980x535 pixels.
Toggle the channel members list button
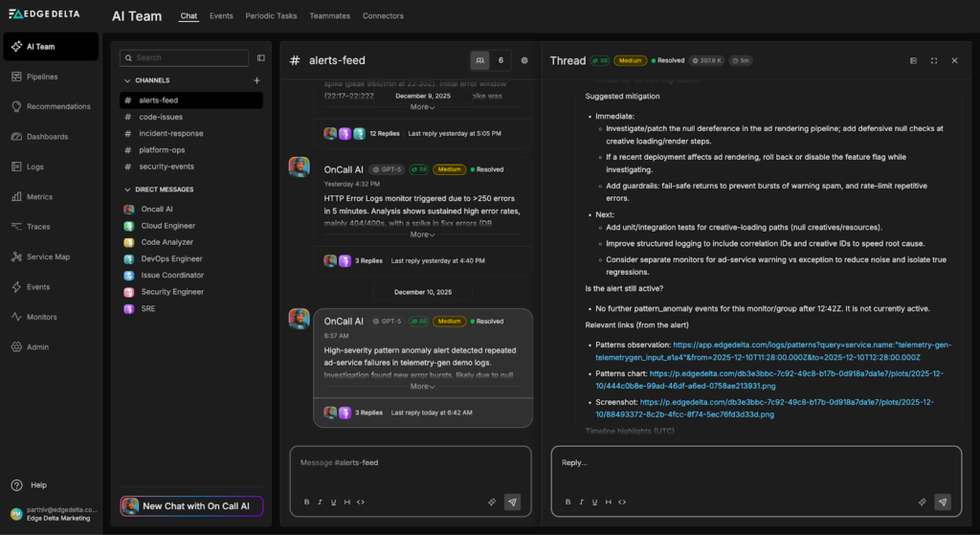click(x=480, y=60)
